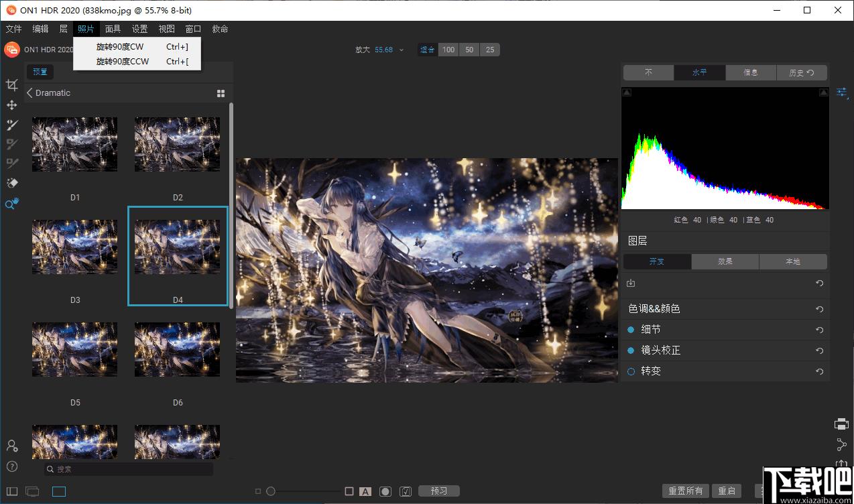Viewport: 854px width, 504px height.
Task: Click the ON1 HDR 2020 logo icon
Action: [x=11, y=50]
